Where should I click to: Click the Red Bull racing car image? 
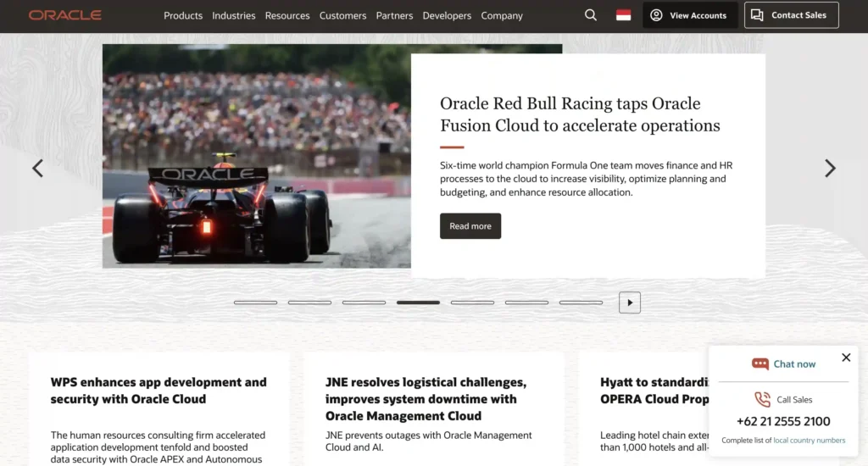[257, 156]
